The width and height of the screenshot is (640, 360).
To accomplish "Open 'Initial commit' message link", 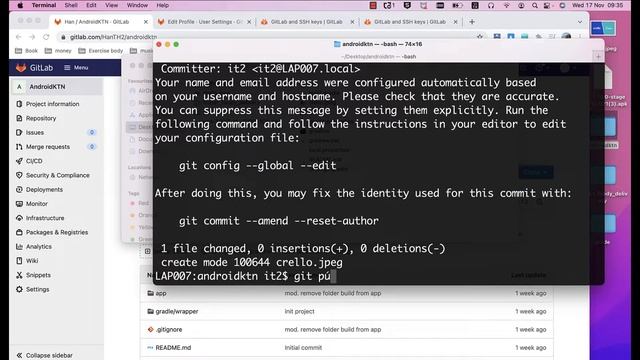I will 303,348.
